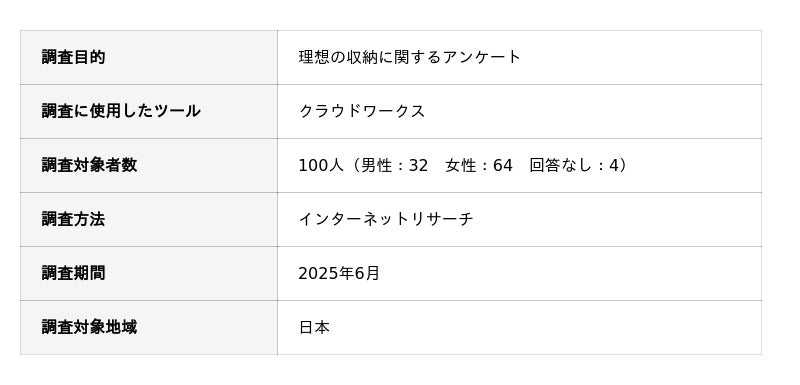Click the 調査対象地域 header cell
This screenshot has width=800, height=385.
(x=148, y=327)
